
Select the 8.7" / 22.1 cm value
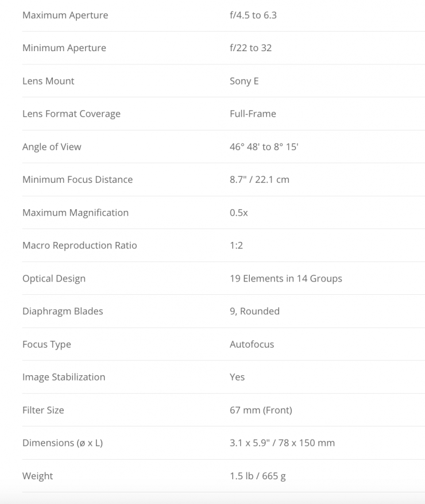click(260, 179)
